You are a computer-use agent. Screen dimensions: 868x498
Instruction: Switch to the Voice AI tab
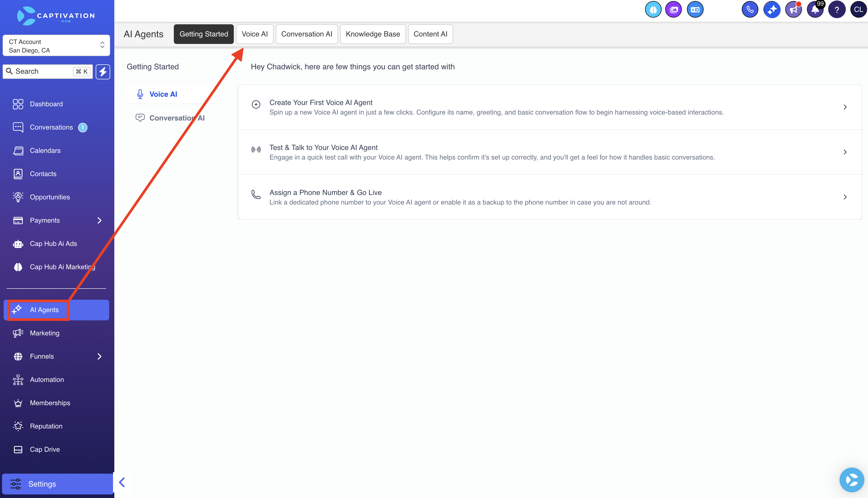click(255, 34)
